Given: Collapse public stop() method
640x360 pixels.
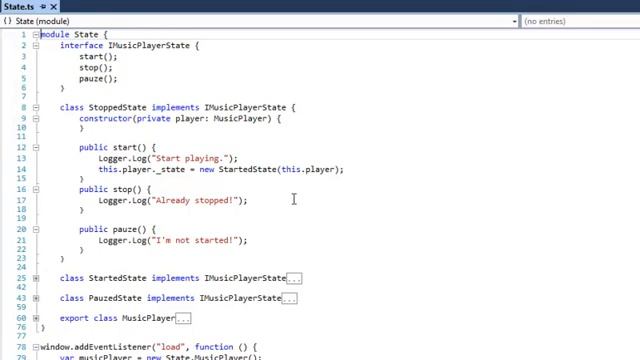Looking at the screenshot, I should 36,190.
